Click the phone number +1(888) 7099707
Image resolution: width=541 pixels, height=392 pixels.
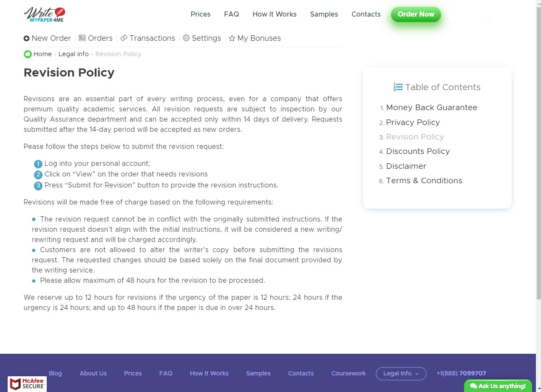[x=461, y=373]
